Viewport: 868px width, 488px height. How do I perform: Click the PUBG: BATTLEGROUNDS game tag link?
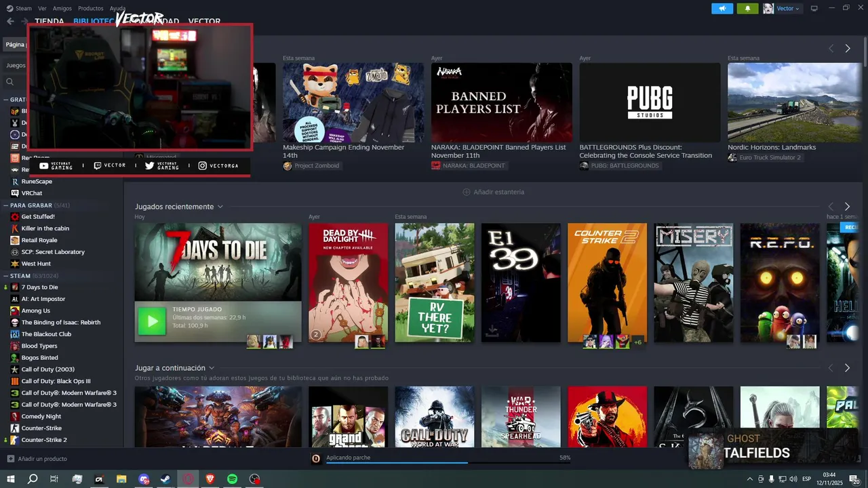click(x=620, y=166)
